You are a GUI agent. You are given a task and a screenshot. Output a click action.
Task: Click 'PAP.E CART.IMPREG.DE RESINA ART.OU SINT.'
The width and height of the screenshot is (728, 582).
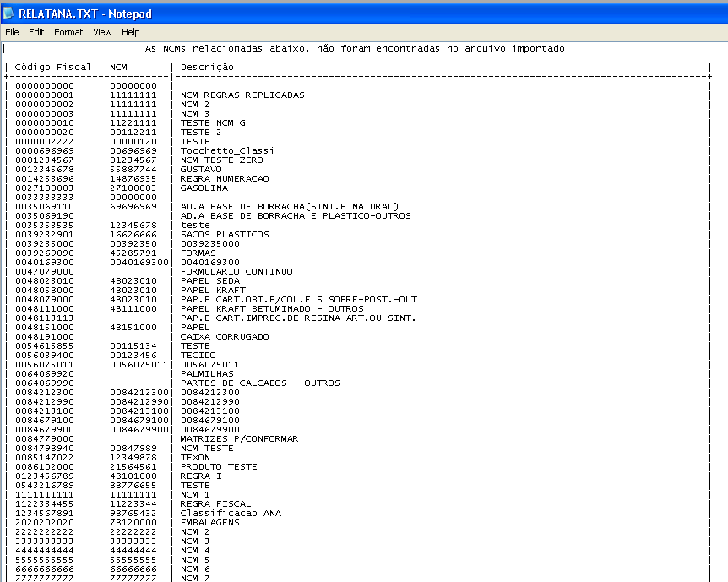[298, 318]
